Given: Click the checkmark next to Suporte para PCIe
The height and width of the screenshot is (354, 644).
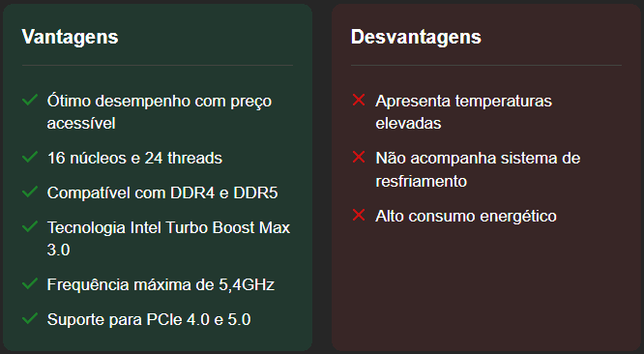Looking at the screenshot, I should [x=30, y=318].
